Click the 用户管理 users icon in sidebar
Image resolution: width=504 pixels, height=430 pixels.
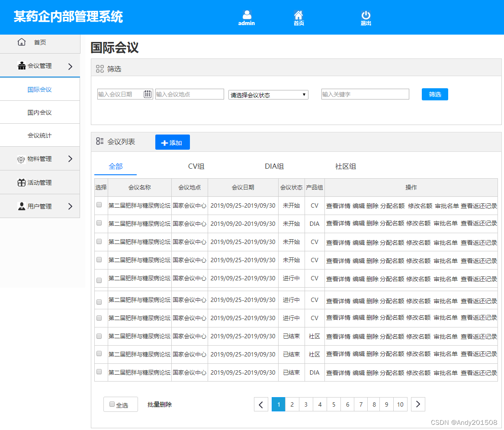[21, 206]
